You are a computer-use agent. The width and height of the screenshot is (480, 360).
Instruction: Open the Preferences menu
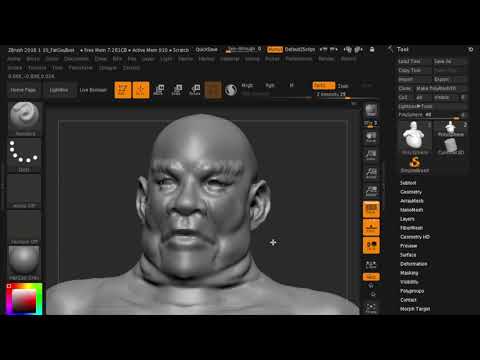click(x=299, y=59)
